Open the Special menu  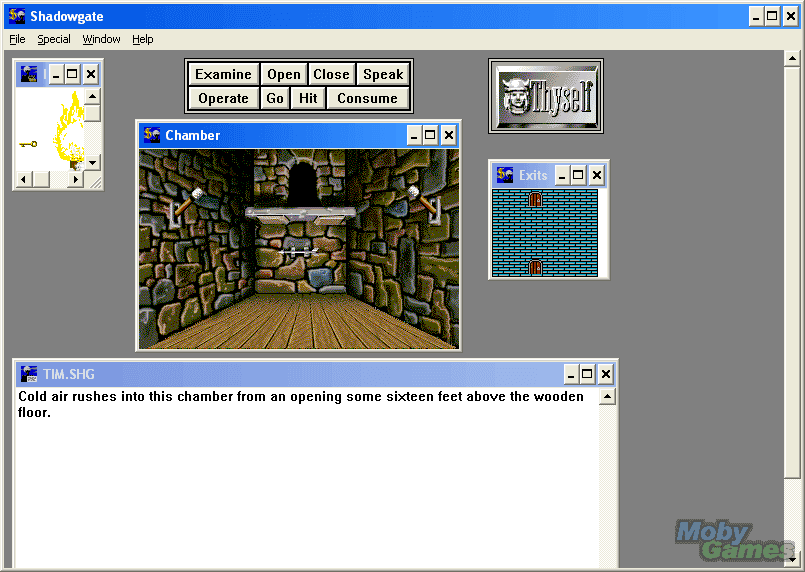coord(54,39)
